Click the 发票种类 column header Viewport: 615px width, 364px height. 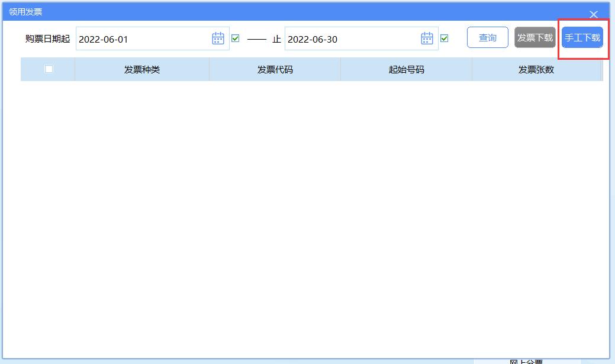141,69
